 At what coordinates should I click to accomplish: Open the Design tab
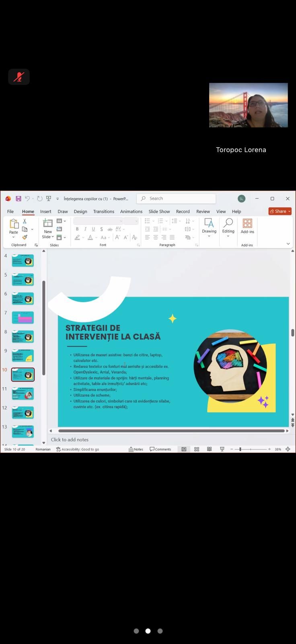(x=80, y=211)
